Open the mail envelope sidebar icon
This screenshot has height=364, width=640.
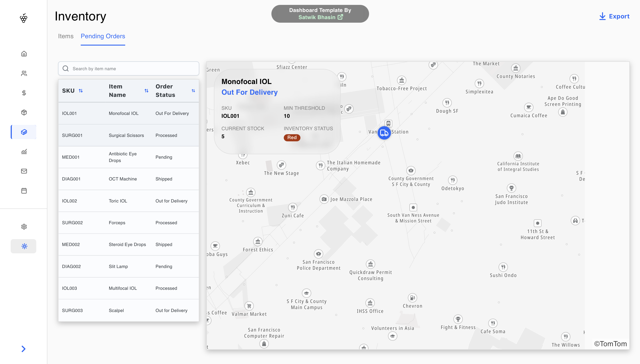coord(24,171)
